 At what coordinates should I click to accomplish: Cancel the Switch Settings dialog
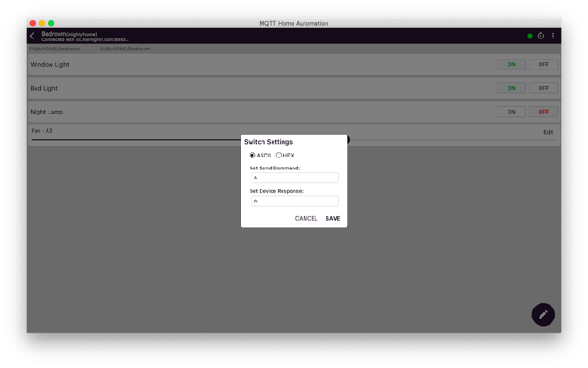[306, 219]
